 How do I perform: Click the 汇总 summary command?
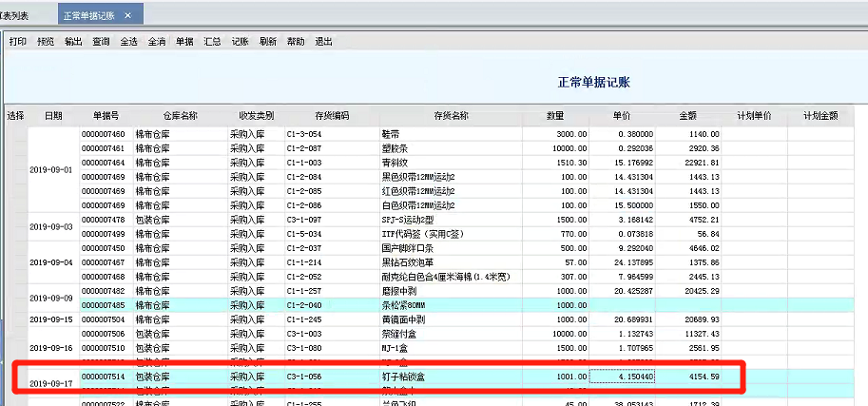213,42
